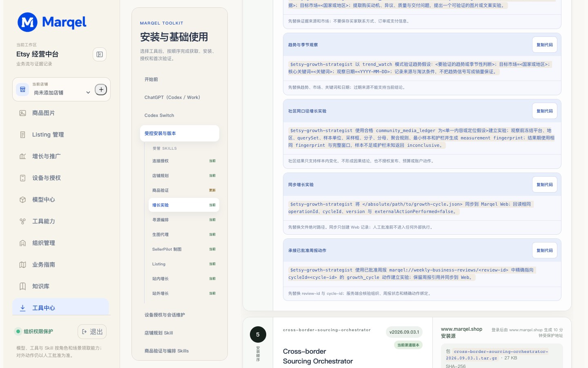The height and width of the screenshot is (368, 588).
Task: Go to 增长与推广 section
Action: point(61,156)
